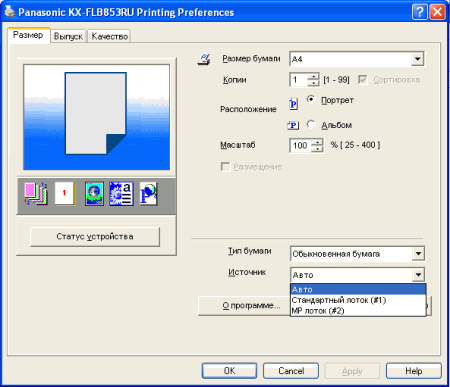Choose MP лоток (#2) option

click(358, 311)
